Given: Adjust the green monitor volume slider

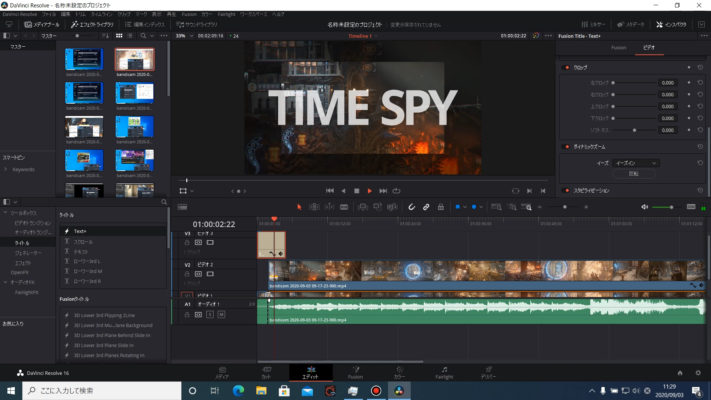Looking at the screenshot, I should (662, 207).
